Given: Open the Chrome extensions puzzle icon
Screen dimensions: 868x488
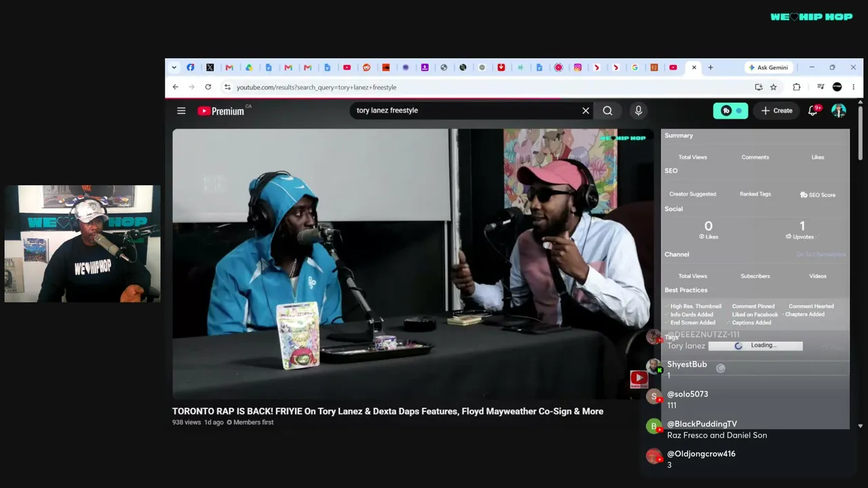Looking at the screenshot, I should coord(797,87).
